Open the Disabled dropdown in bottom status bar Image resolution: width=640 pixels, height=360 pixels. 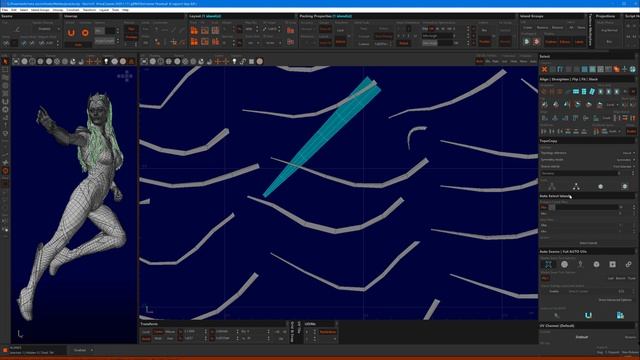click(83, 350)
